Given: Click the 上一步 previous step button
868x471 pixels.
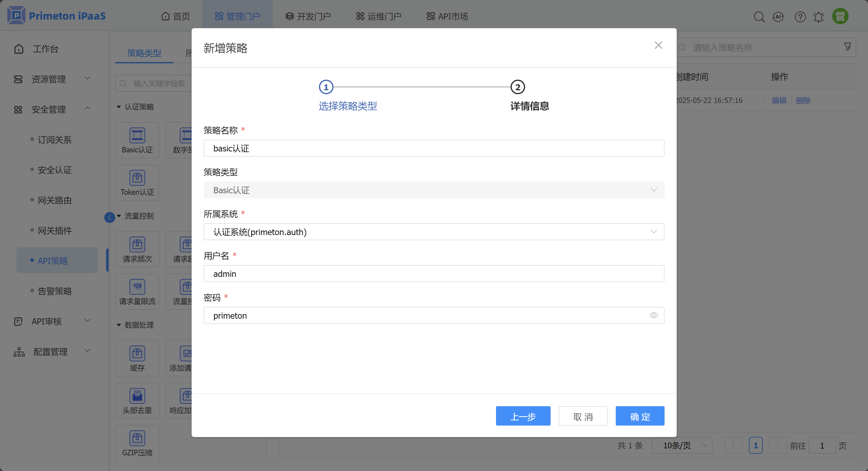Looking at the screenshot, I should pyautogui.click(x=523, y=416).
